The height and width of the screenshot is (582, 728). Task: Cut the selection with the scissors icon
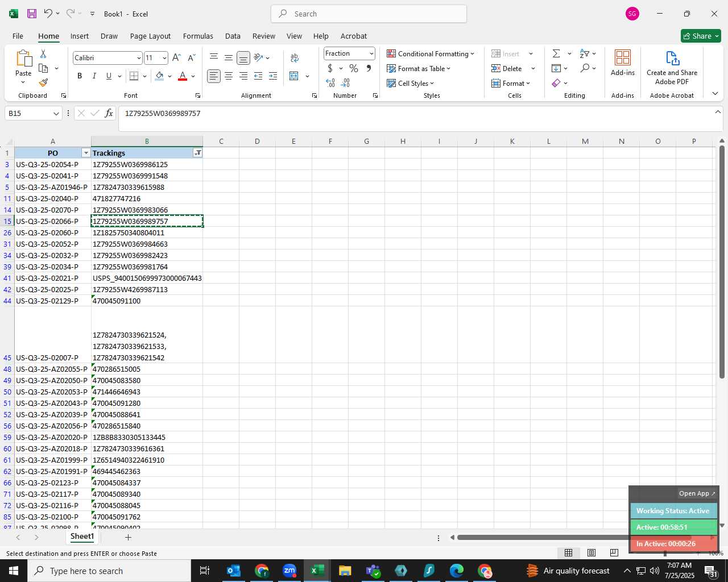pyautogui.click(x=43, y=53)
